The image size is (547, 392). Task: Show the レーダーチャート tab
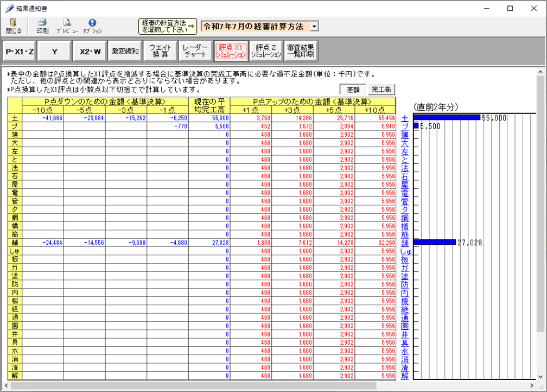[x=196, y=52]
